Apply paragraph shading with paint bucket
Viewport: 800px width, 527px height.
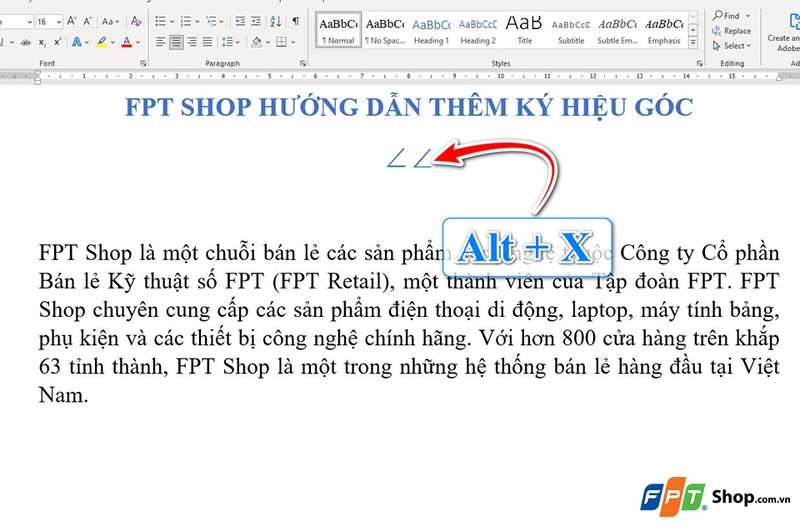(257, 42)
